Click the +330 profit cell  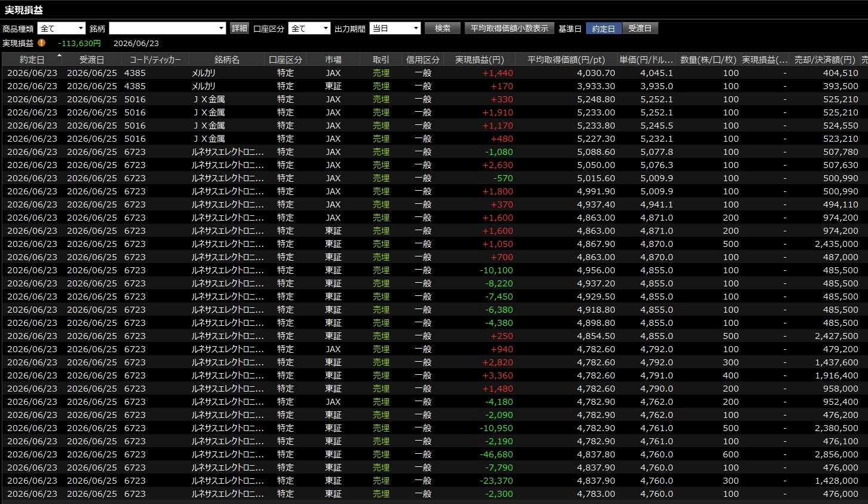(501, 99)
